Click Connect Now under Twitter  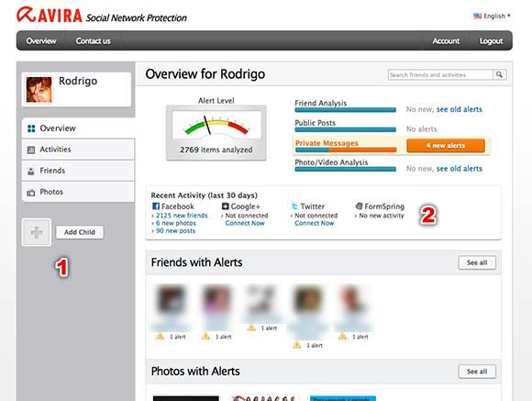click(315, 223)
